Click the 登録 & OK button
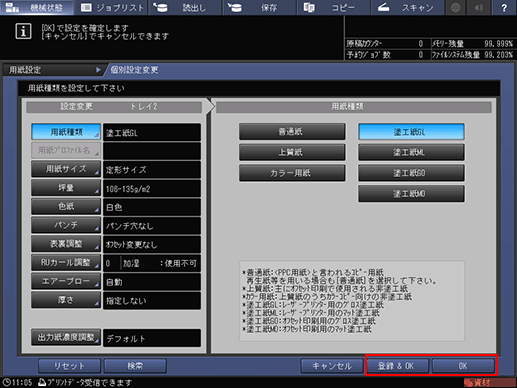Screen dimensions: 517x388 click(397, 366)
